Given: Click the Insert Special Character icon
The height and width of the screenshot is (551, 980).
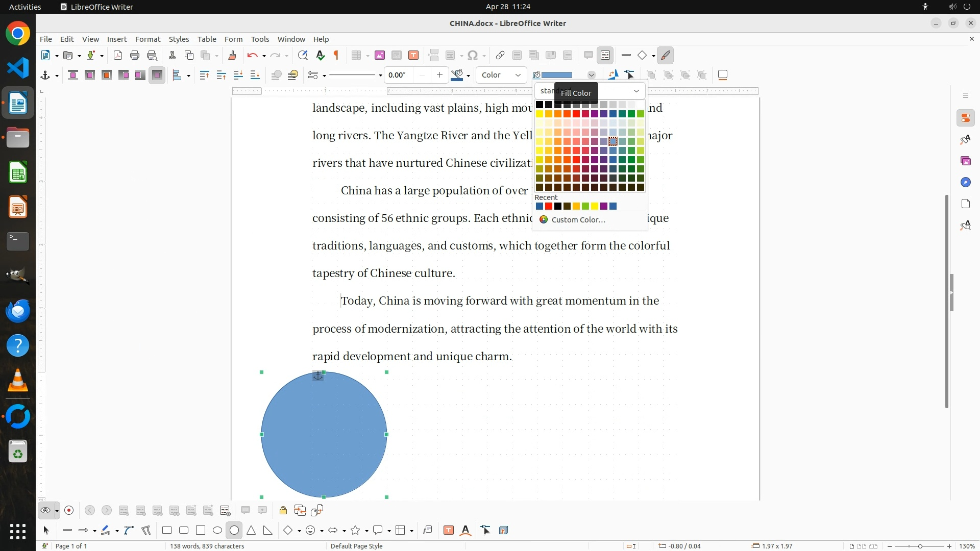Looking at the screenshot, I should [473, 56].
